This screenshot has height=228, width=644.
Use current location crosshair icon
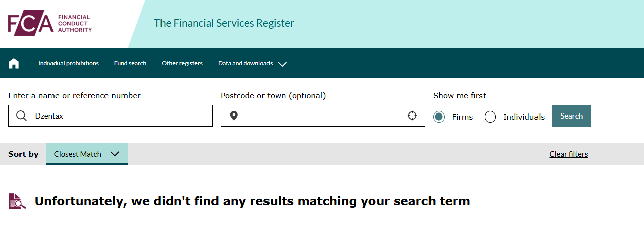412,116
